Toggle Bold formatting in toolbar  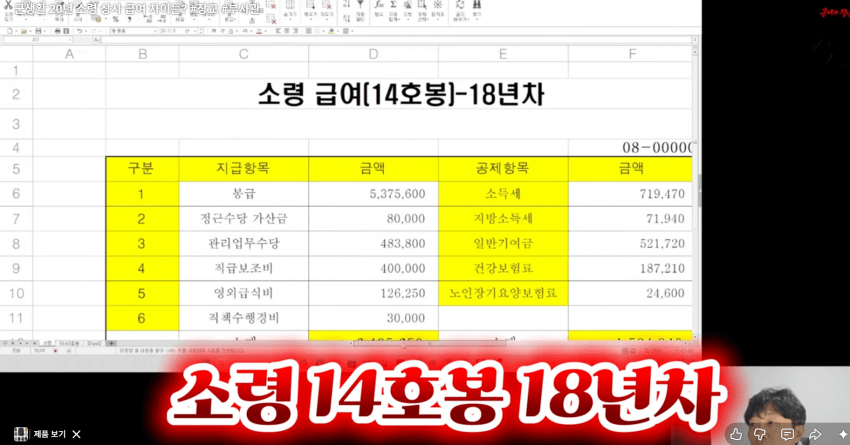(x=214, y=31)
